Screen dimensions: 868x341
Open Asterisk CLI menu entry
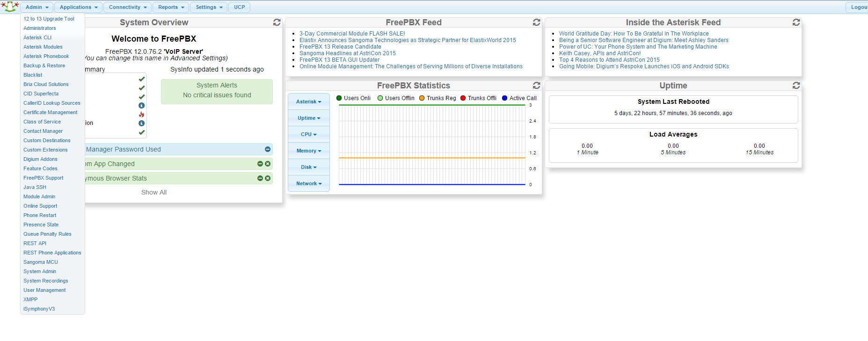37,37
